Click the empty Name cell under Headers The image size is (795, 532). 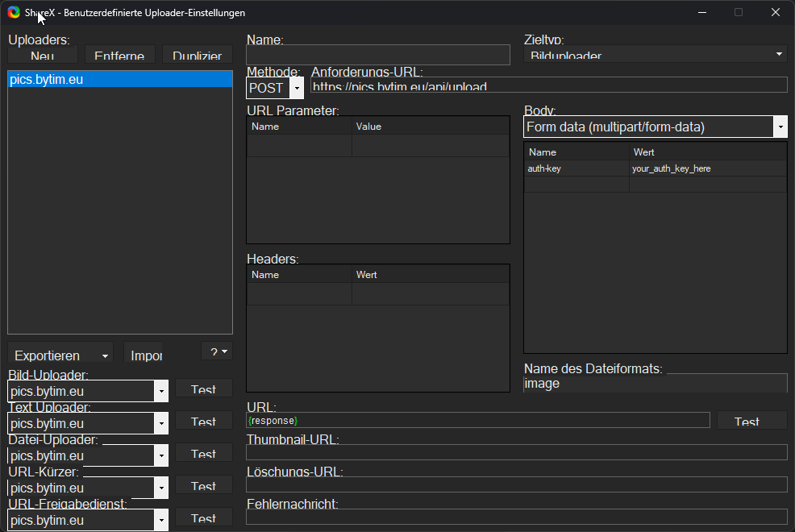pos(299,294)
